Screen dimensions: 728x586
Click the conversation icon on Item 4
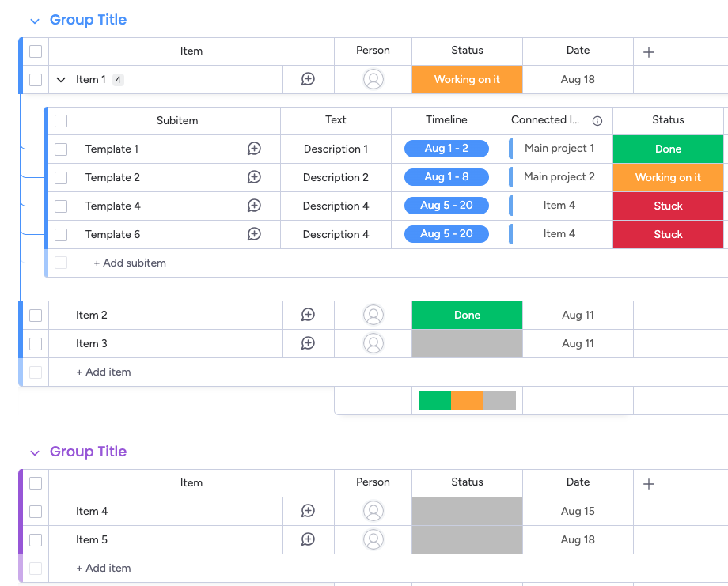click(x=308, y=511)
